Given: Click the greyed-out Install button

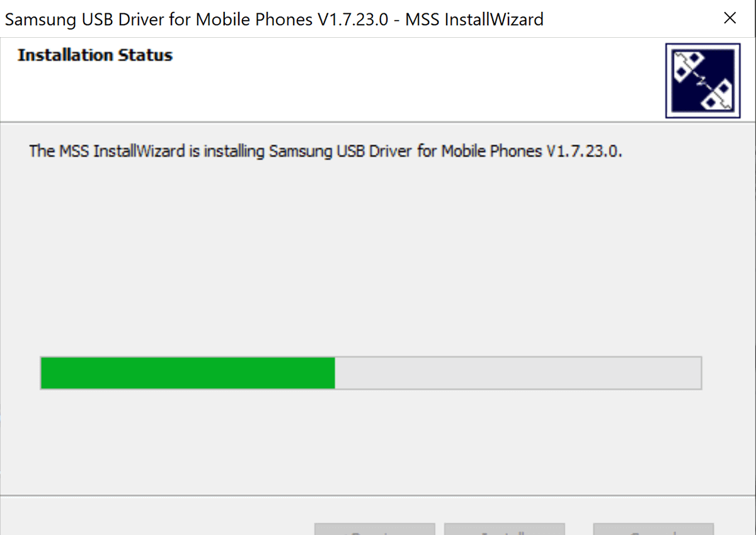Looking at the screenshot, I should (x=504, y=529).
